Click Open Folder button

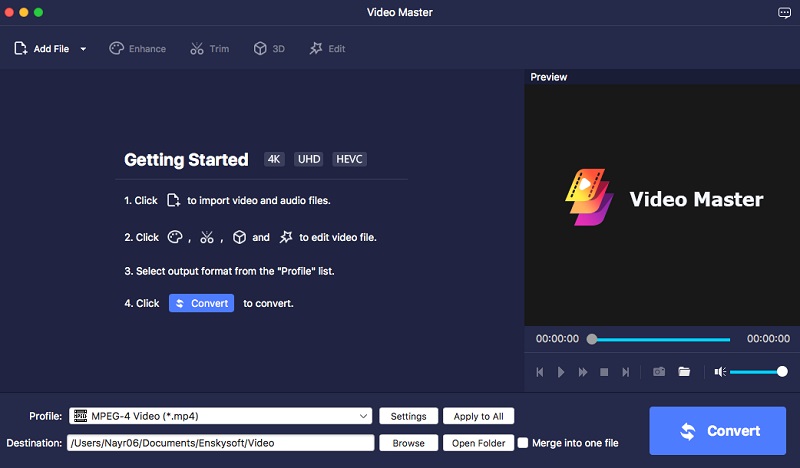tap(478, 443)
